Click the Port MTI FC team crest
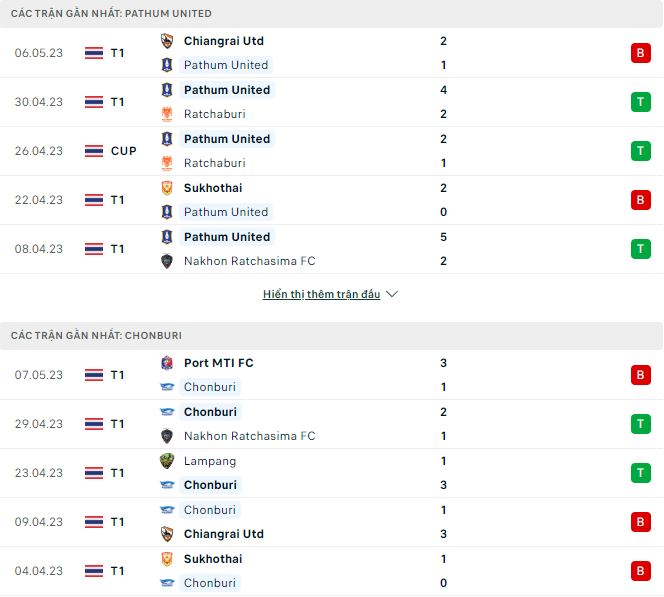Viewport: 664px width, 597px height. [x=167, y=363]
